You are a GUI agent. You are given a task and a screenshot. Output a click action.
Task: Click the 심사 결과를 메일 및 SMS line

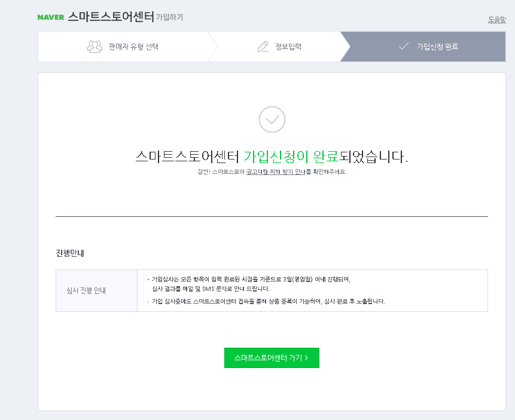211,289
